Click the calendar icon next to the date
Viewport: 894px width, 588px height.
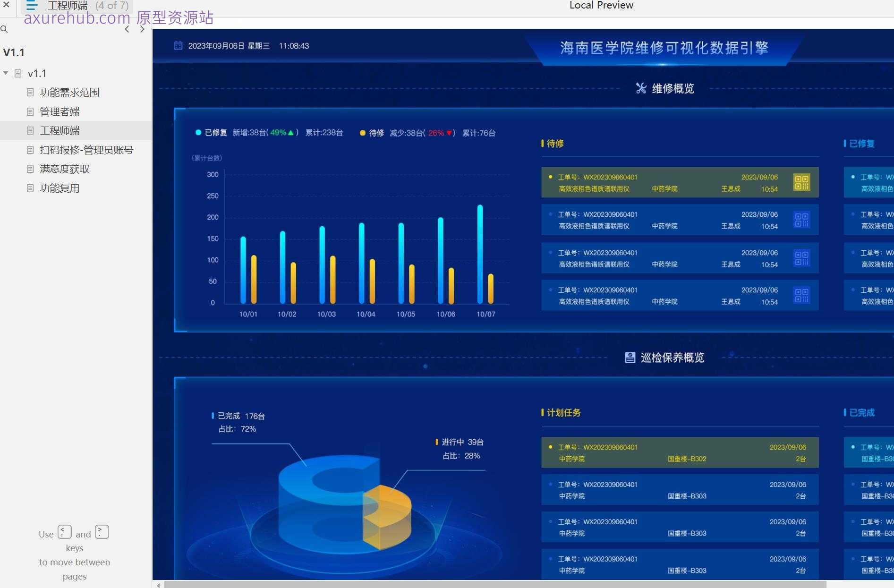click(x=178, y=45)
